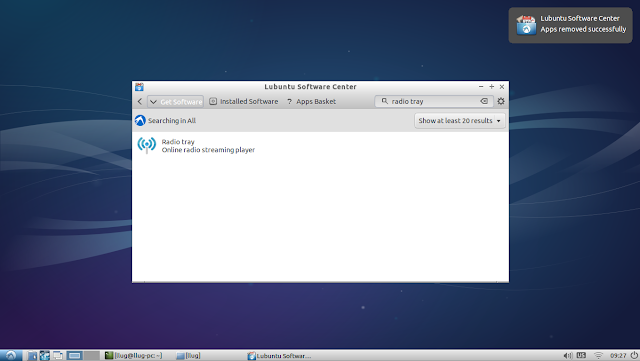This screenshot has height=361, width=640.
Task: Switch to the [llug] file manager window
Action: (189, 355)
